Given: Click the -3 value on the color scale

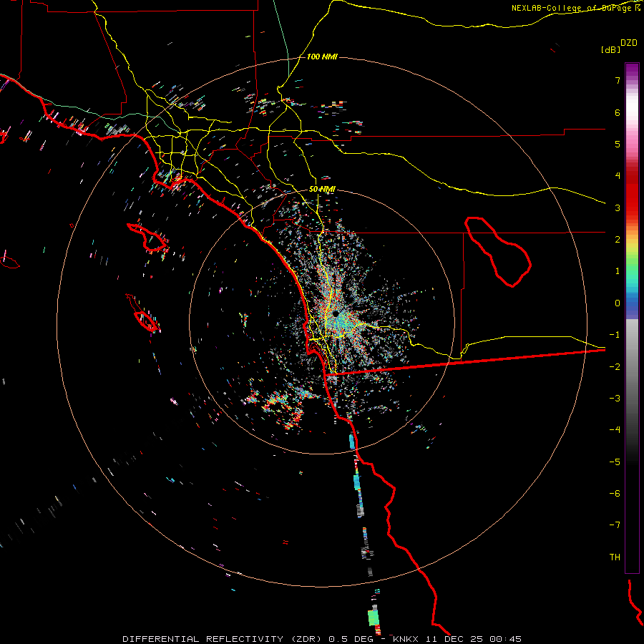Looking at the screenshot, I should pos(615,399).
